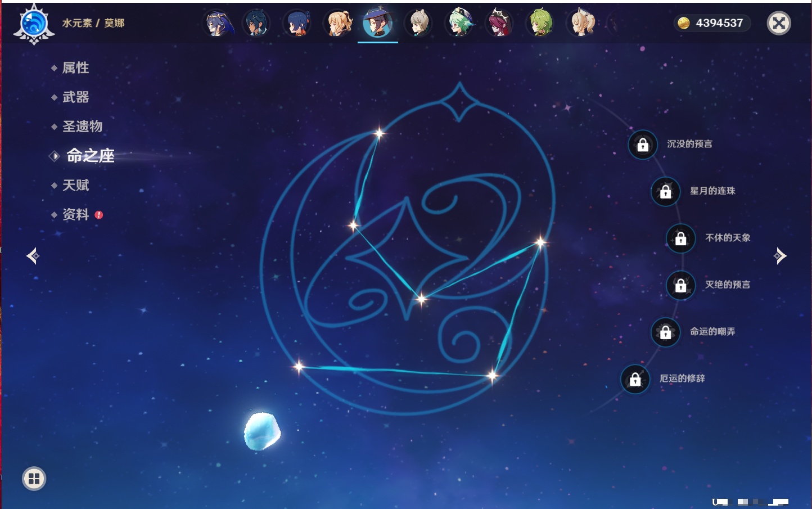View locked constellation 星月的连珠

click(665, 191)
